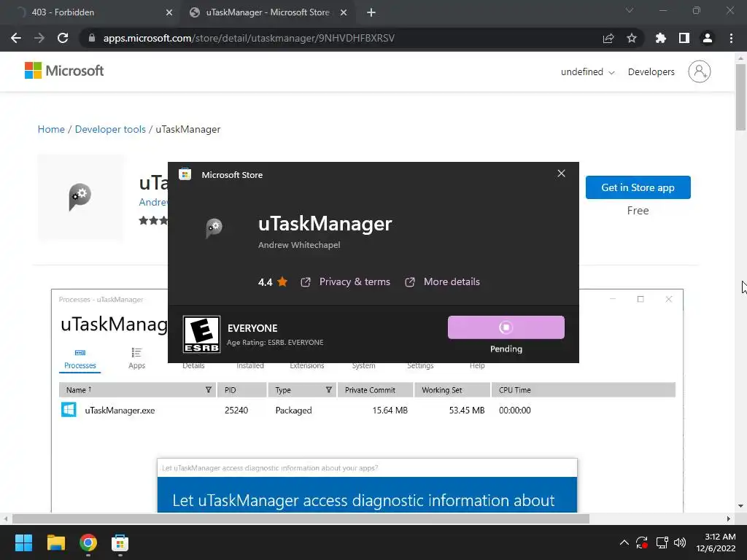Image resolution: width=747 pixels, height=560 pixels.
Task: Go to Home breadcrumb
Action: tap(51, 130)
